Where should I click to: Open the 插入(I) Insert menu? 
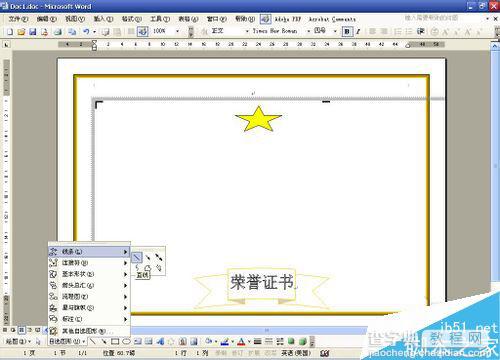103,19
